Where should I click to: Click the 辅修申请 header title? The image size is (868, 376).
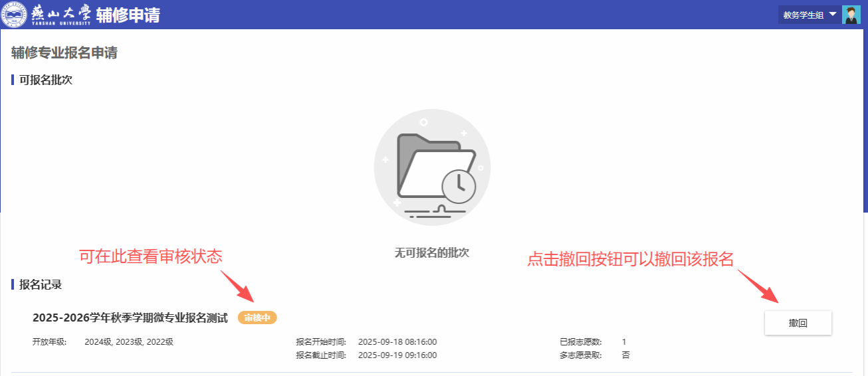pos(128,15)
